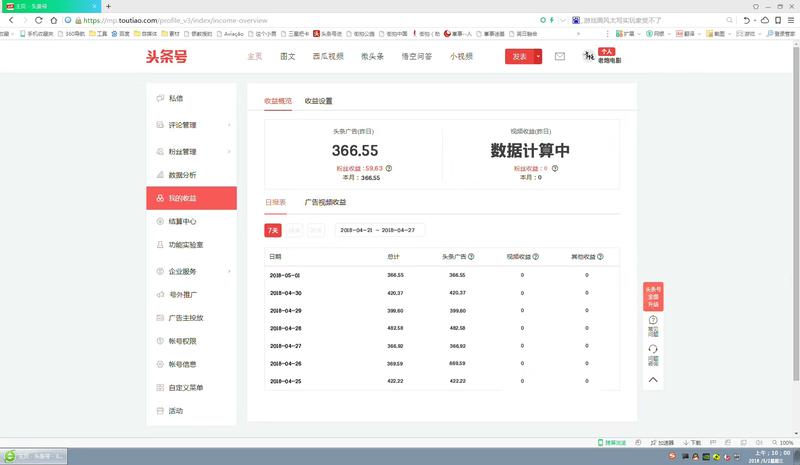Select 我的收益 sidebar item
Viewport: 800px width, 465px height.
pyautogui.click(x=191, y=198)
